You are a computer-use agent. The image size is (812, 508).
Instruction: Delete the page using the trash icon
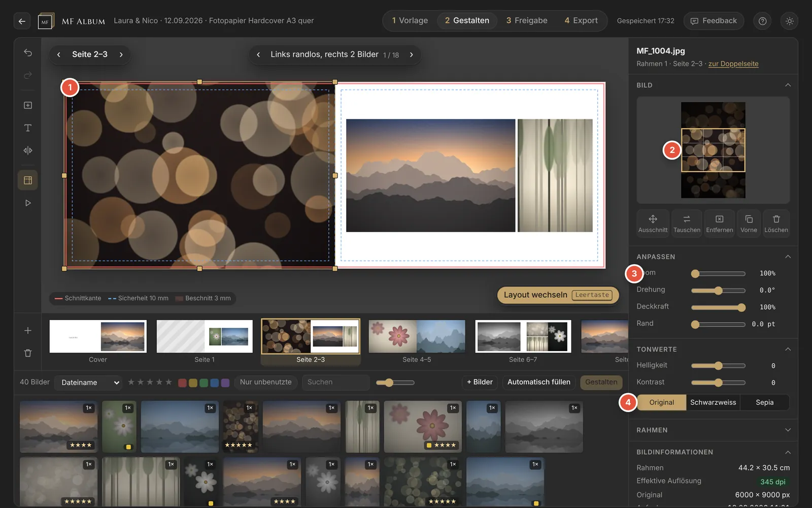pyautogui.click(x=28, y=353)
